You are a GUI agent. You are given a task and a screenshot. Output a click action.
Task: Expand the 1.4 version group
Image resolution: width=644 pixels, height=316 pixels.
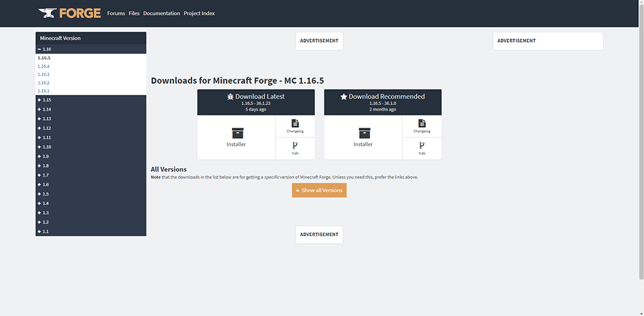point(91,203)
